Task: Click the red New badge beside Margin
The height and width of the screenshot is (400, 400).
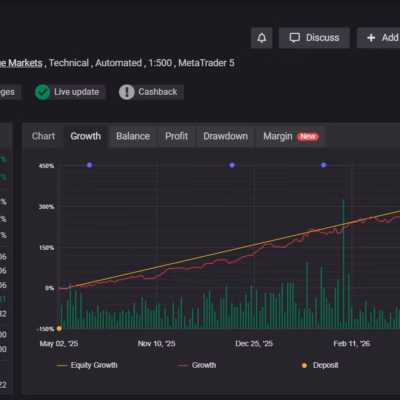Action: [308, 136]
